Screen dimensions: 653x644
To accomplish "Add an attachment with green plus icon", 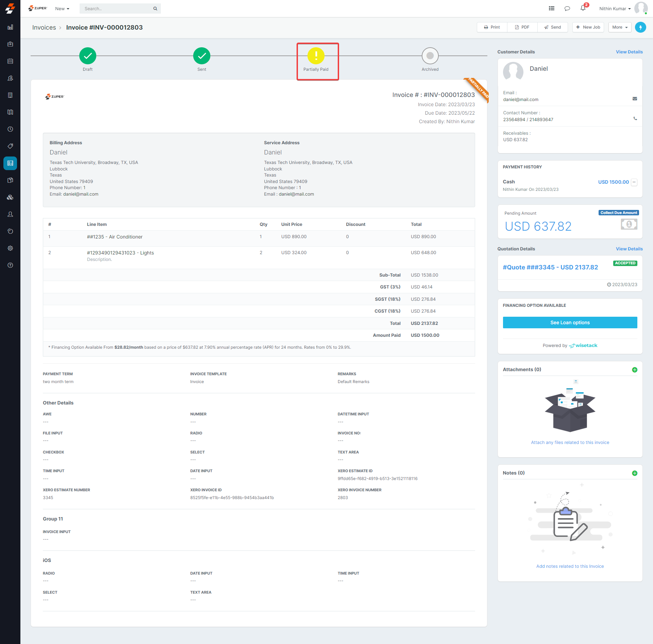I will click(x=634, y=370).
